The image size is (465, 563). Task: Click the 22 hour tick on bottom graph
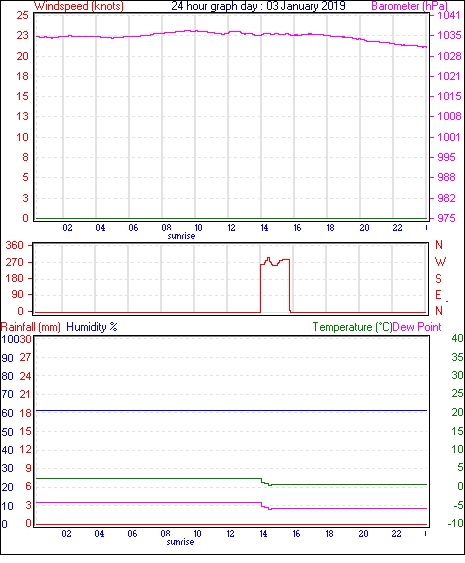click(396, 534)
